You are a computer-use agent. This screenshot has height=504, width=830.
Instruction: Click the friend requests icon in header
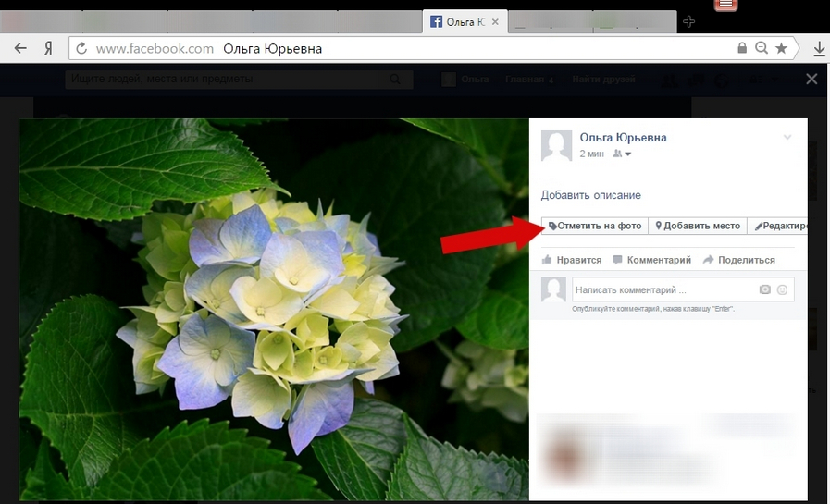point(669,80)
